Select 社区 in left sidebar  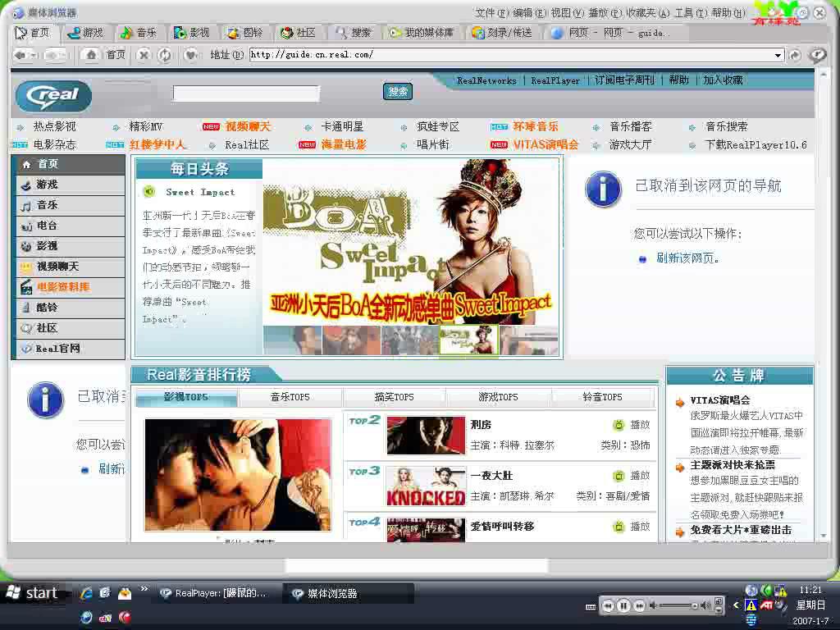tap(69, 328)
